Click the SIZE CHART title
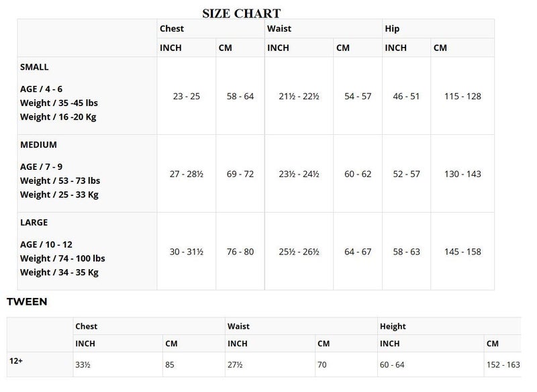Image resolution: width=537 pixels, height=392 pixels. point(241,13)
